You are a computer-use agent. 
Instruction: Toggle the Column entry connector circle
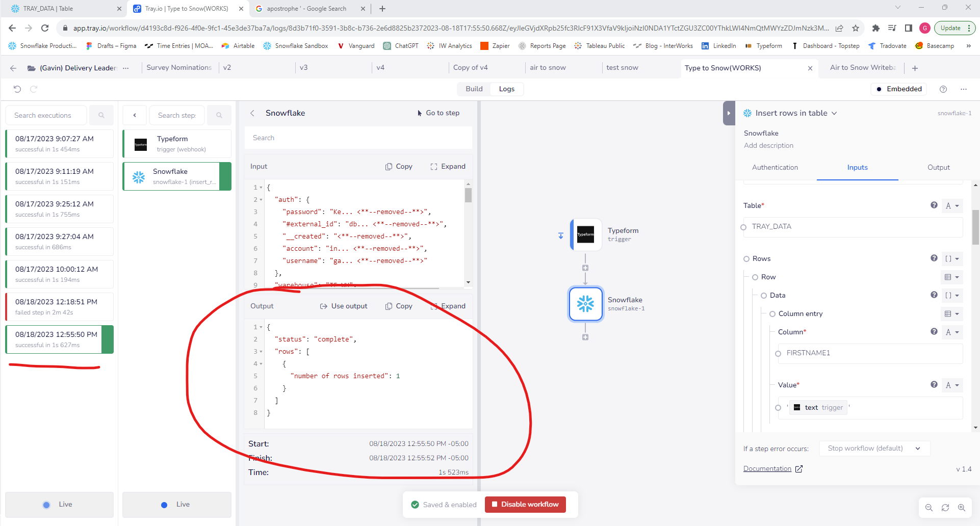pyautogui.click(x=772, y=314)
